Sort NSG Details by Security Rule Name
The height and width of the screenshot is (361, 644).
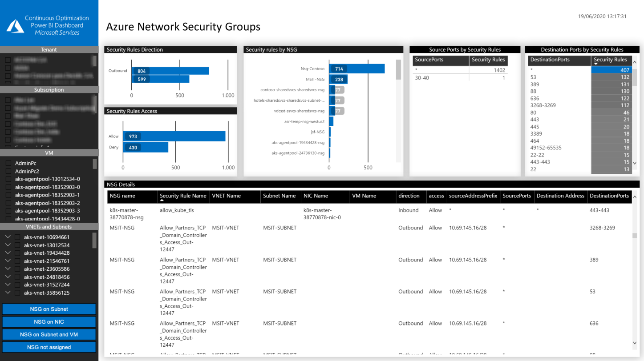click(183, 196)
